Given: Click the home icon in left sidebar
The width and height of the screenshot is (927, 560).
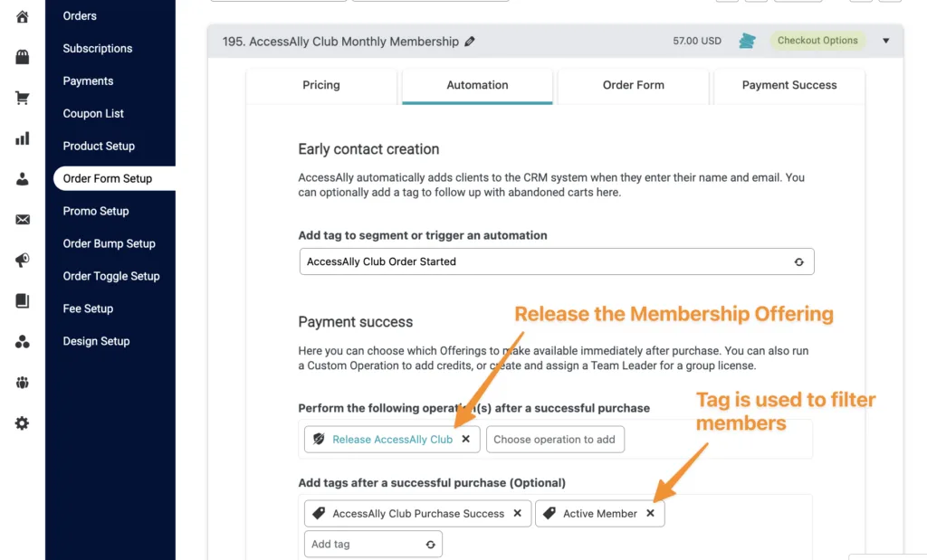Looking at the screenshot, I should (23, 16).
